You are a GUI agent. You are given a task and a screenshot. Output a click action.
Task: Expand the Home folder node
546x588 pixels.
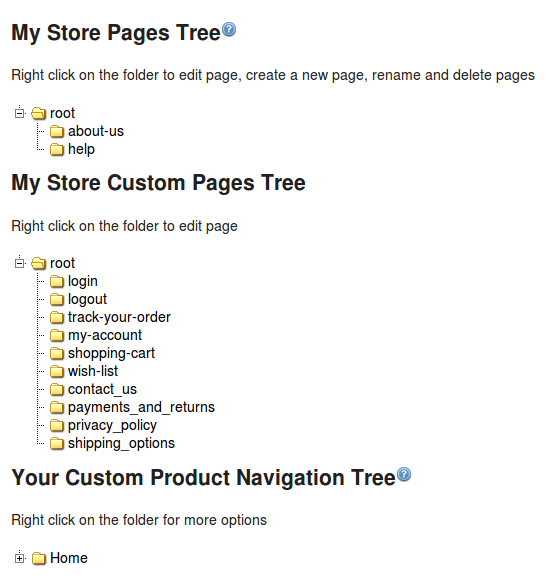pos(20,558)
